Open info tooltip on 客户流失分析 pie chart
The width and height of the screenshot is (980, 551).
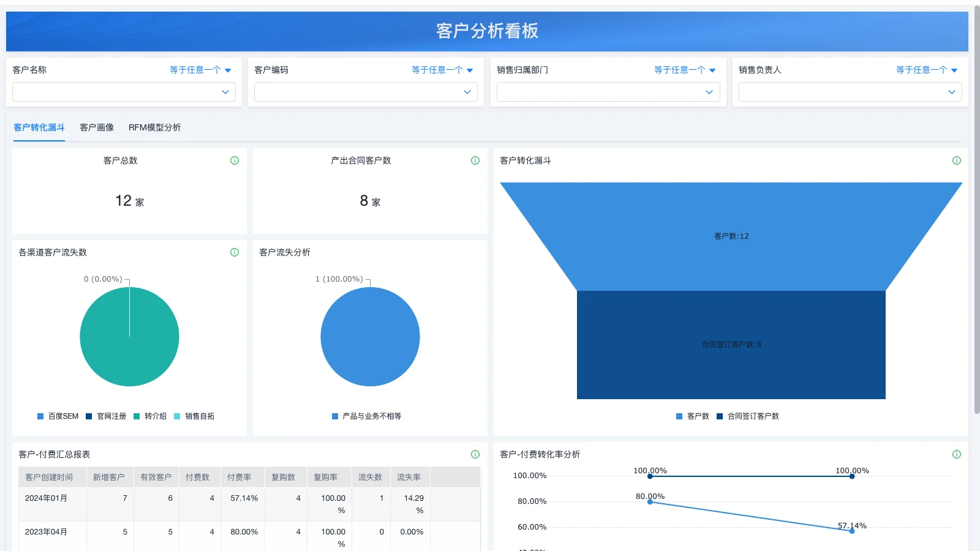click(x=475, y=252)
